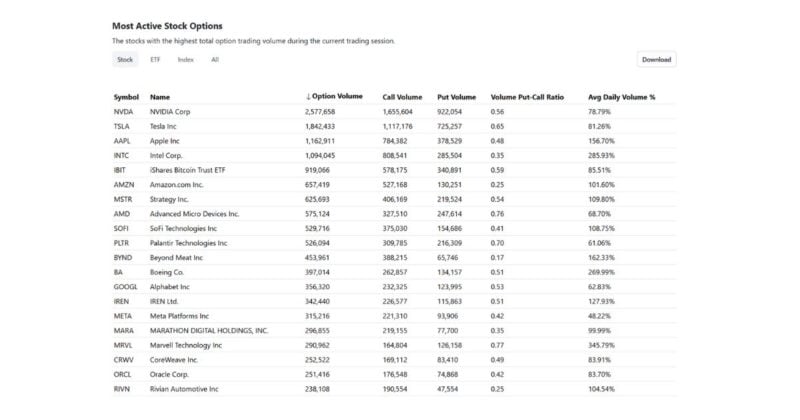Click the Rivian Automotive Inc name
Screen dimensions: 800x420
click(184, 389)
